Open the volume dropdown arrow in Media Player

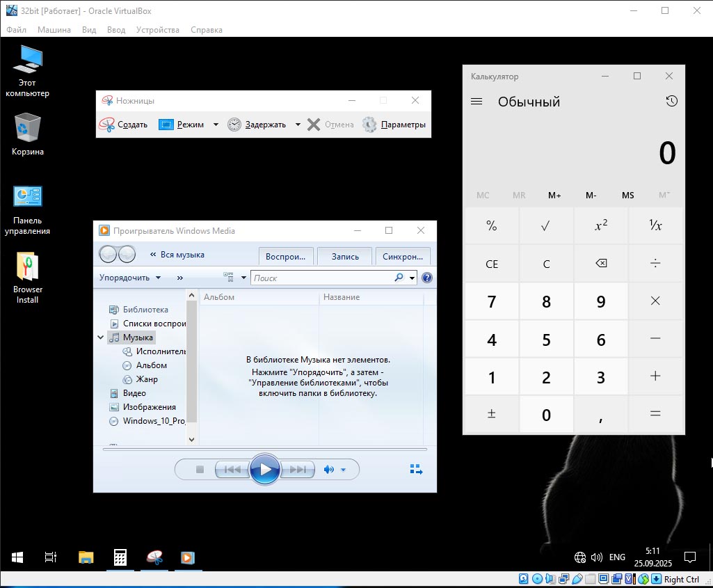tap(344, 470)
